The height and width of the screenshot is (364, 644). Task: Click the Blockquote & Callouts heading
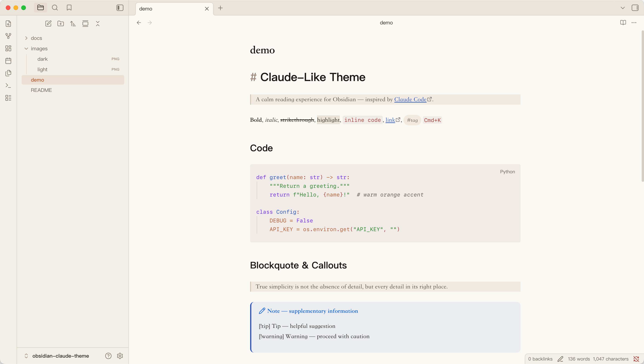[x=298, y=265]
